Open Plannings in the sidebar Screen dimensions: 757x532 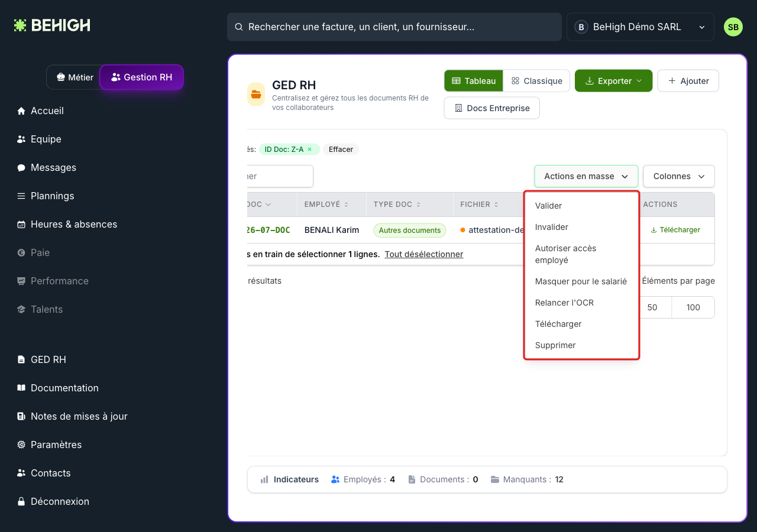point(46,196)
